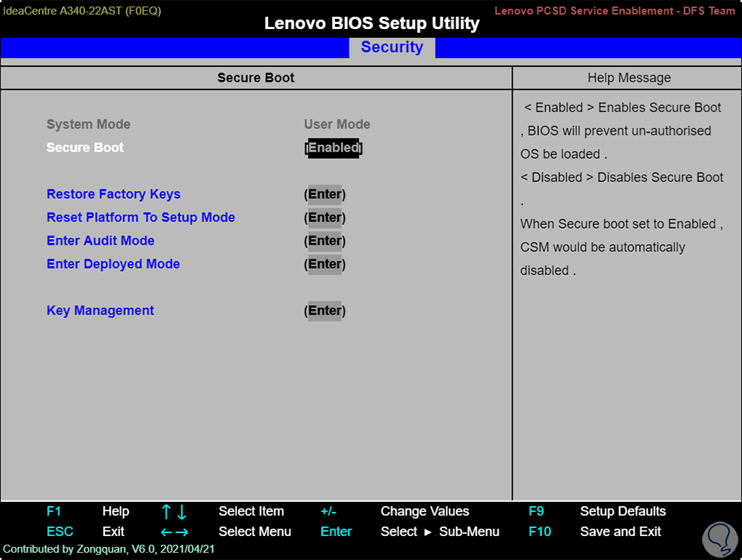This screenshot has width=742, height=560.
Task: Open Enter Audit Mode option
Action: [x=100, y=240]
